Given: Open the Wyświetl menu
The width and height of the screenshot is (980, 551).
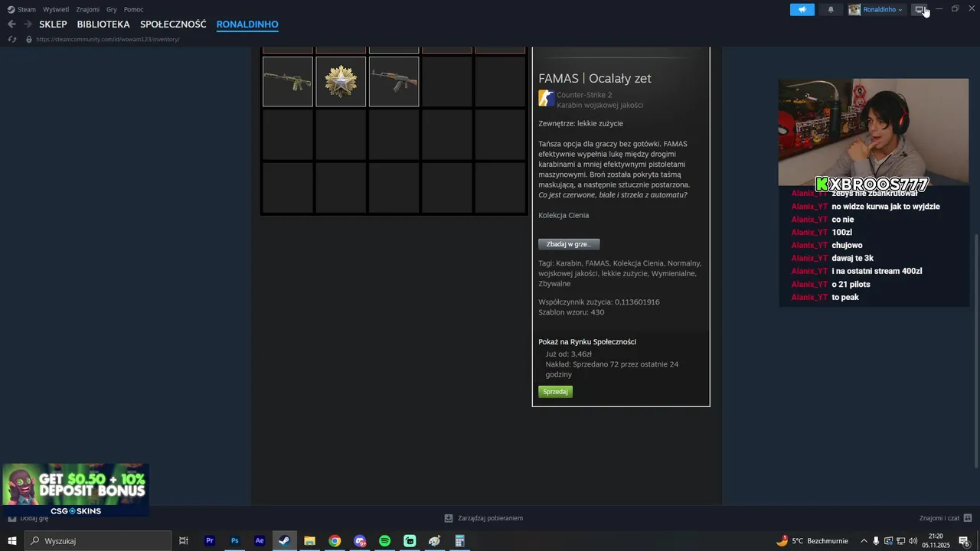Looking at the screenshot, I should 56,9.
